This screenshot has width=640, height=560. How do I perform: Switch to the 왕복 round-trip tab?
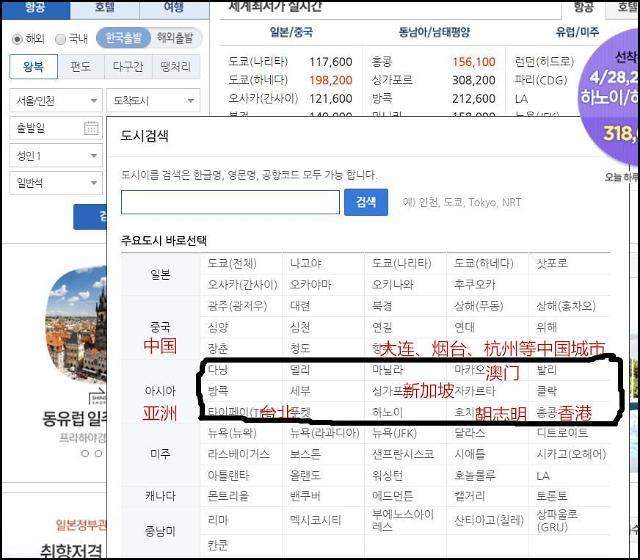pyautogui.click(x=33, y=67)
